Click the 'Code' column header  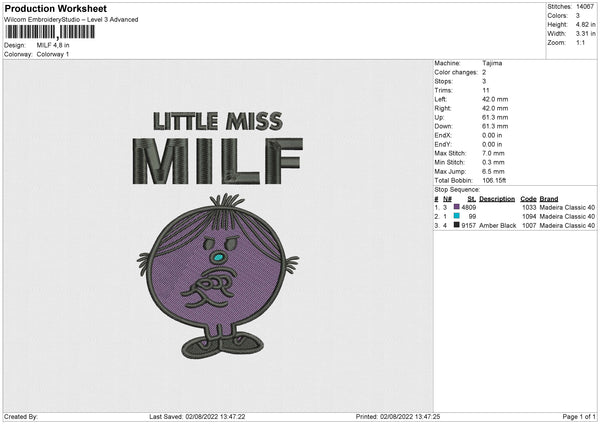point(528,199)
